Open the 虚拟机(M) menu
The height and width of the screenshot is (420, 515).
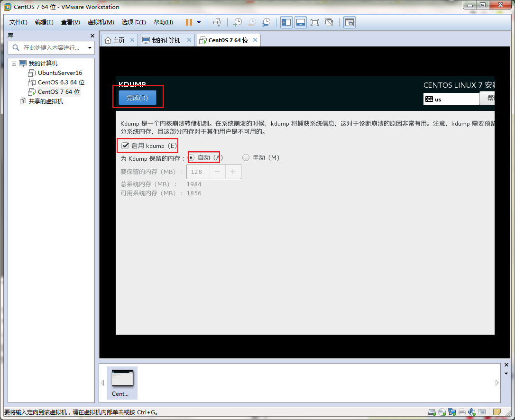[101, 22]
